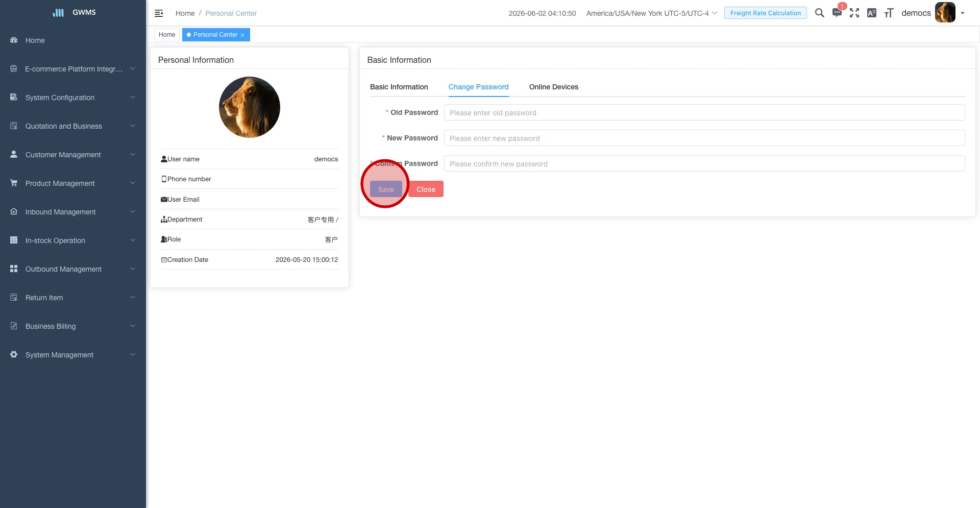Viewport: 980px width, 508px height.
Task: Click the red Close button
Action: [426, 189]
